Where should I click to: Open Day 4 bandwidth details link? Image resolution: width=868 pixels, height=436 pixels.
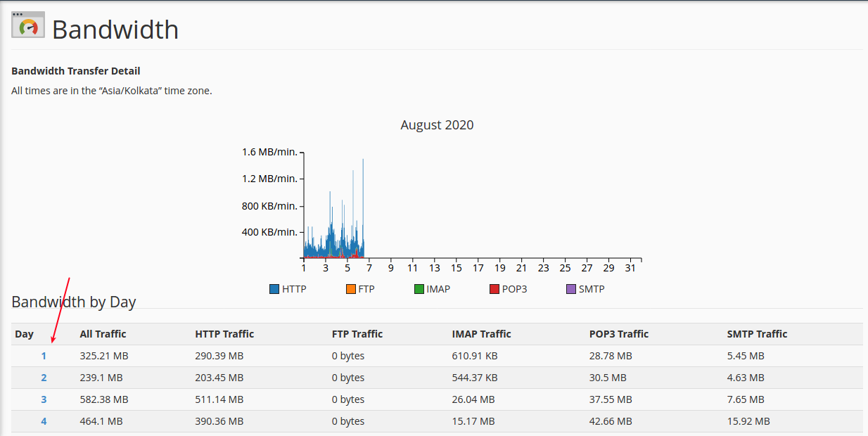(44, 421)
